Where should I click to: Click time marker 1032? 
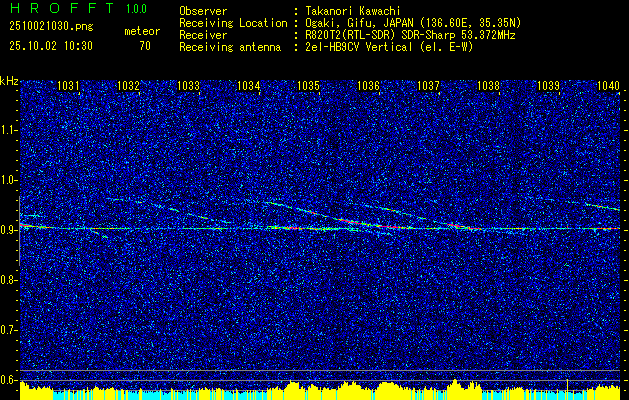128,85
